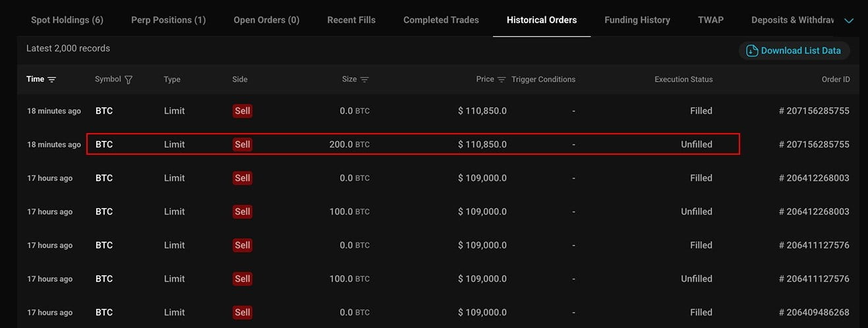This screenshot has width=868, height=328.
Task: Open the Perp Positions tab
Action: (168, 20)
